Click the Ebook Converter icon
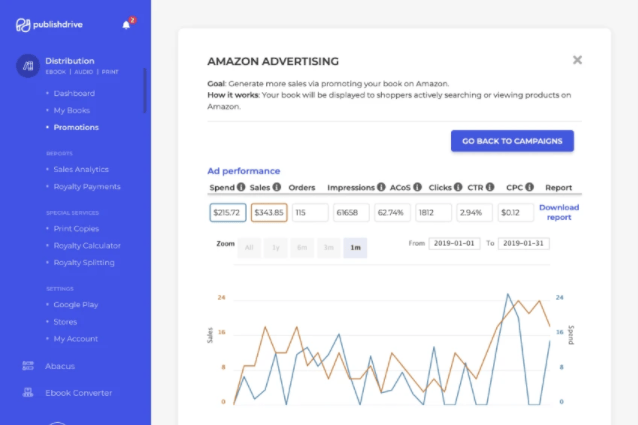 click(28, 393)
